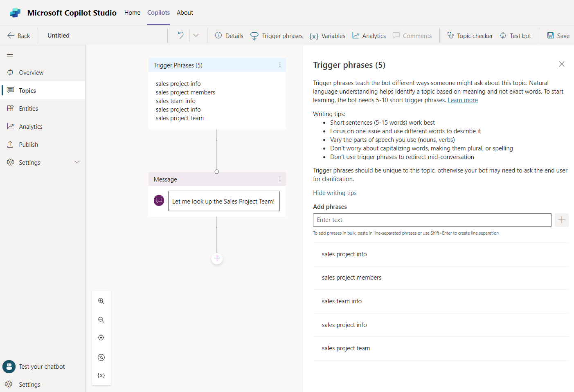The image size is (574, 392).
Task: Launch the Test bot
Action: coord(516,36)
